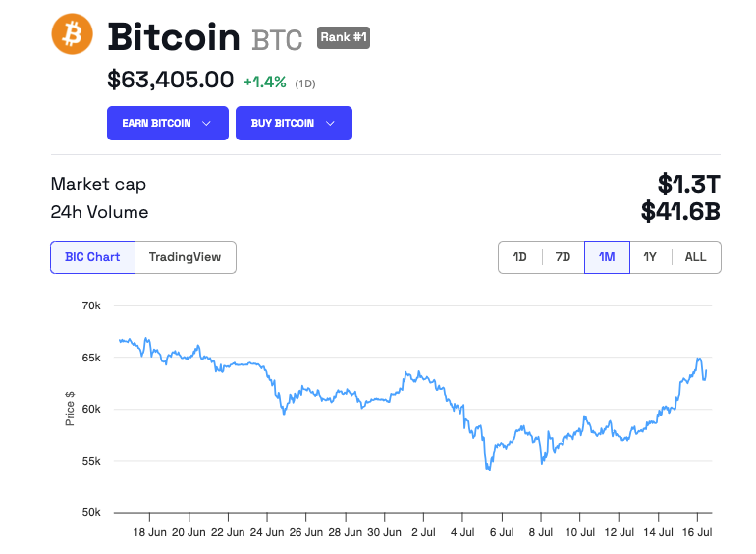Image resolution: width=756 pixels, height=554 pixels.
Task: Open the Earn Bitcoin dropdown
Action: pyautogui.click(x=167, y=123)
